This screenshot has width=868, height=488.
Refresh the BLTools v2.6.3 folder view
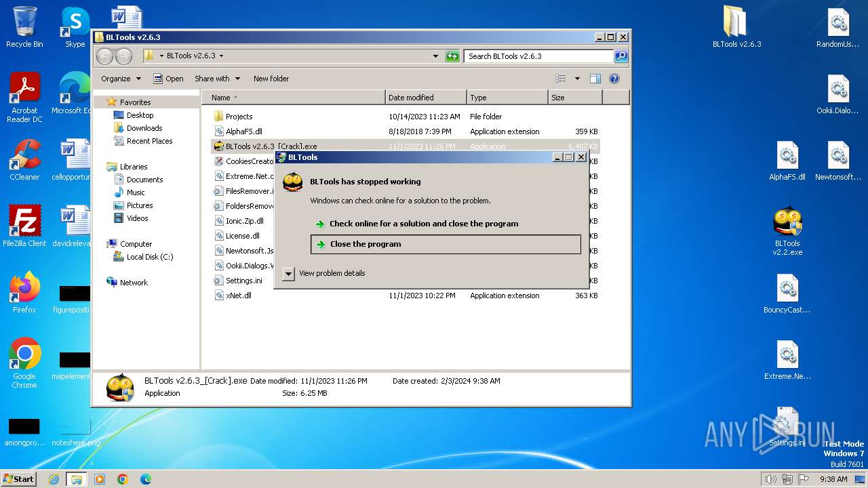tap(452, 56)
